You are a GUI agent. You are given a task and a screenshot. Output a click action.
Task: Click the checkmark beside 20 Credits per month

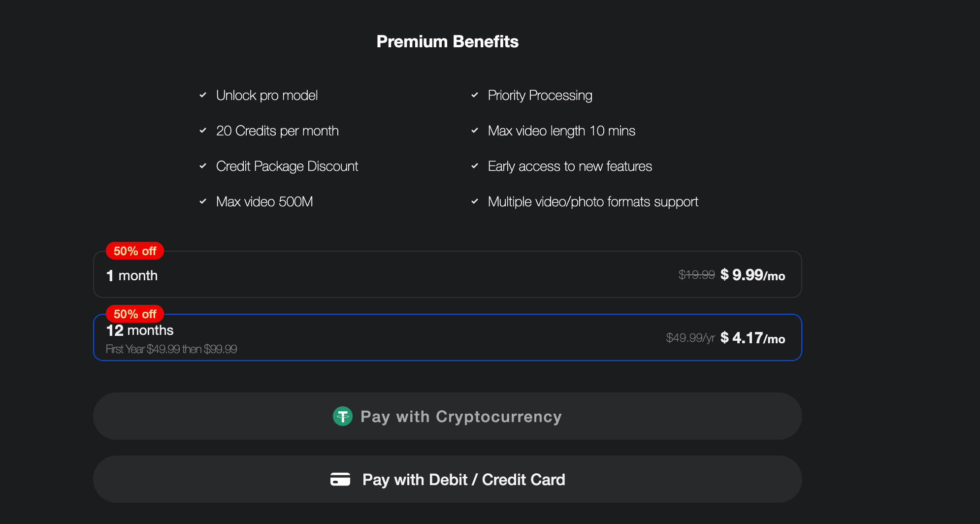pyautogui.click(x=203, y=131)
